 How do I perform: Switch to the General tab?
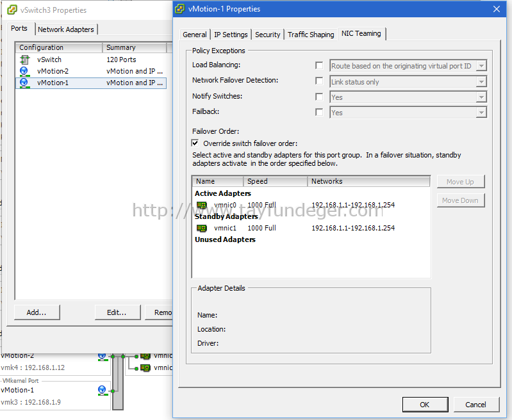click(195, 35)
